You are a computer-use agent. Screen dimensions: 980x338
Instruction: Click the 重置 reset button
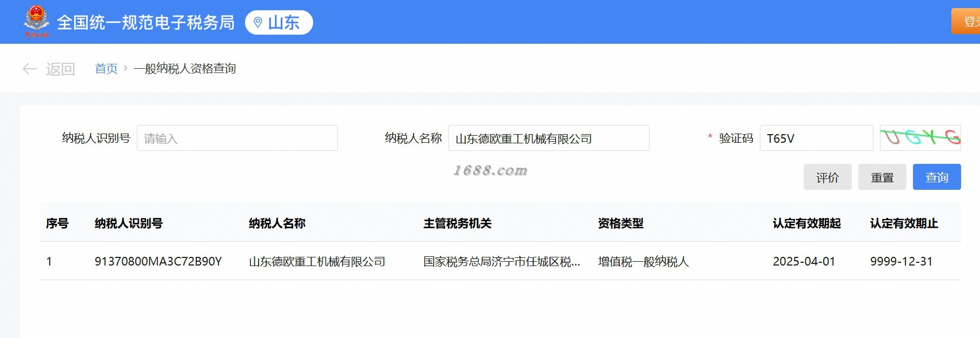(x=882, y=177)
